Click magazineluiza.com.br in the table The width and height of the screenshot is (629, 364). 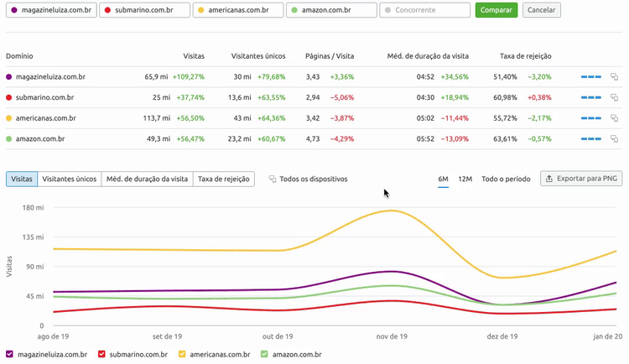point(50,76)
